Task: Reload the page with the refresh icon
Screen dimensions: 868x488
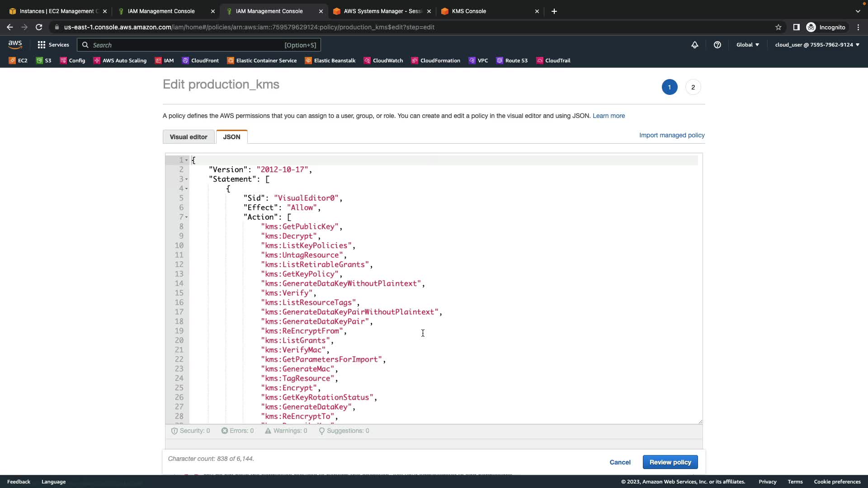Action: pyautogui.click(x=39, y=27)
